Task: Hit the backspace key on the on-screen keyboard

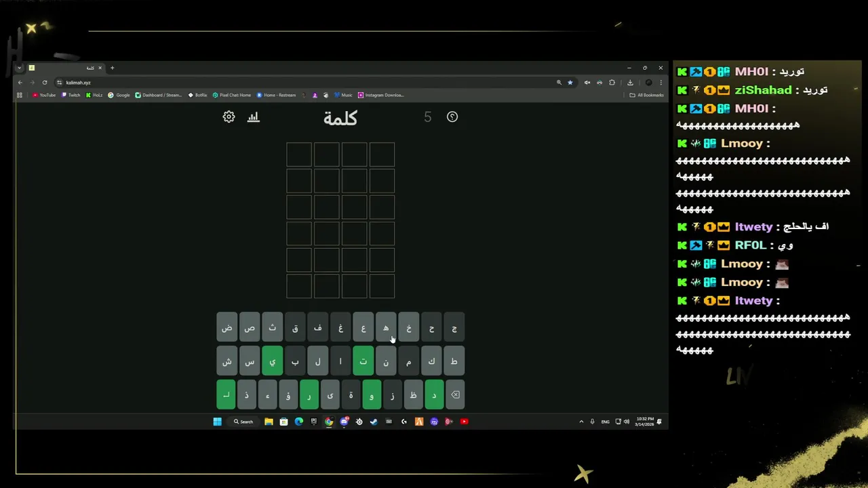Action: 455,395
